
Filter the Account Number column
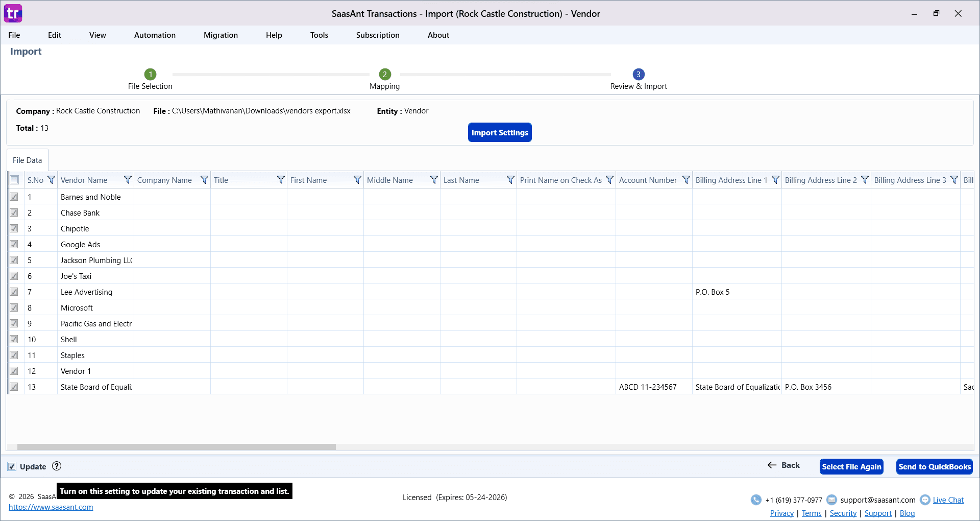pyautogui.click(x=686, y=180)
